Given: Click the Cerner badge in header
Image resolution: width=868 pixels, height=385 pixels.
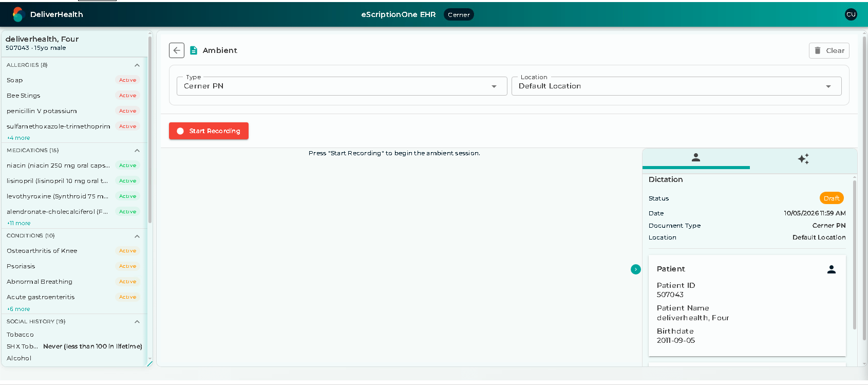Looking at the screenshot, I should tap(459, 15).
